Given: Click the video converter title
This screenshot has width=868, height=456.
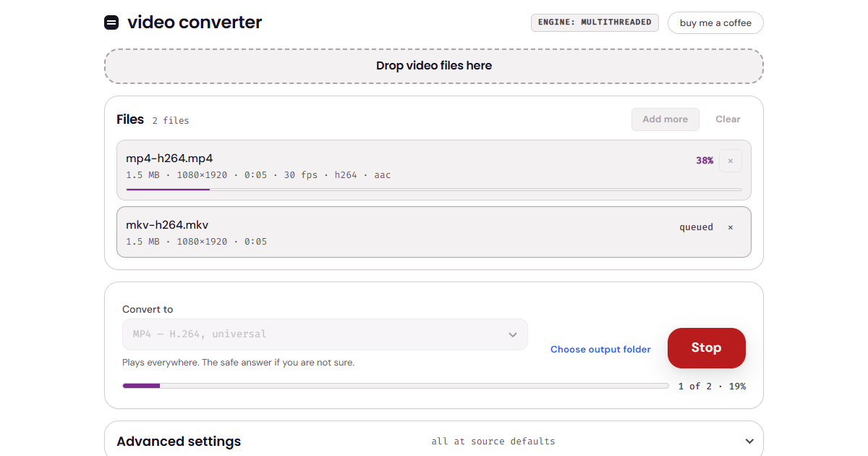Looking at the screenshot, I should pyautogui.click(x=195, y=22).
